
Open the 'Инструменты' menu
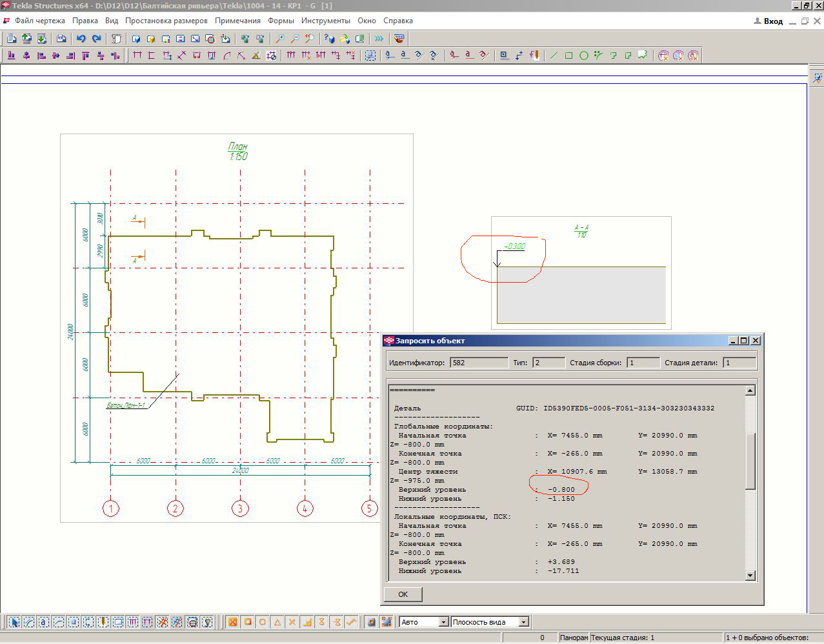[325, 21]
